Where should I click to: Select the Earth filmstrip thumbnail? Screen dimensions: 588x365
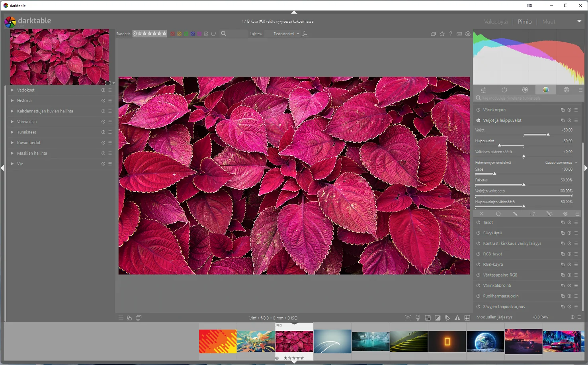[x=485, y=341]
